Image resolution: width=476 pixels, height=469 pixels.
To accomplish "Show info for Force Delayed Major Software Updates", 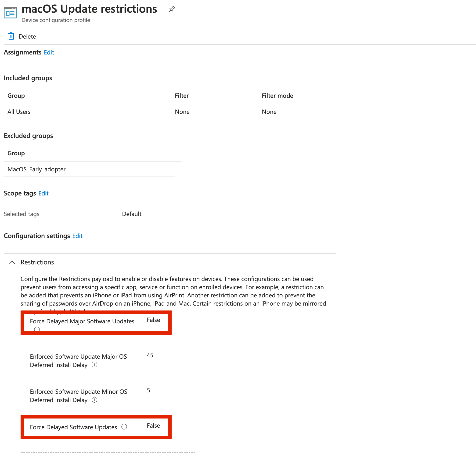I will [x=37, y=329].
